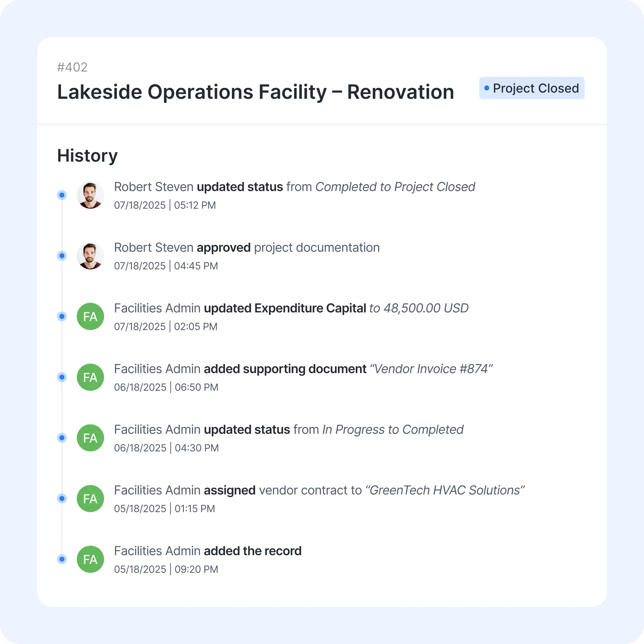Viewport: 644px width, 644px height.
Task: Open the record ID #402
Action: (72, 67)
